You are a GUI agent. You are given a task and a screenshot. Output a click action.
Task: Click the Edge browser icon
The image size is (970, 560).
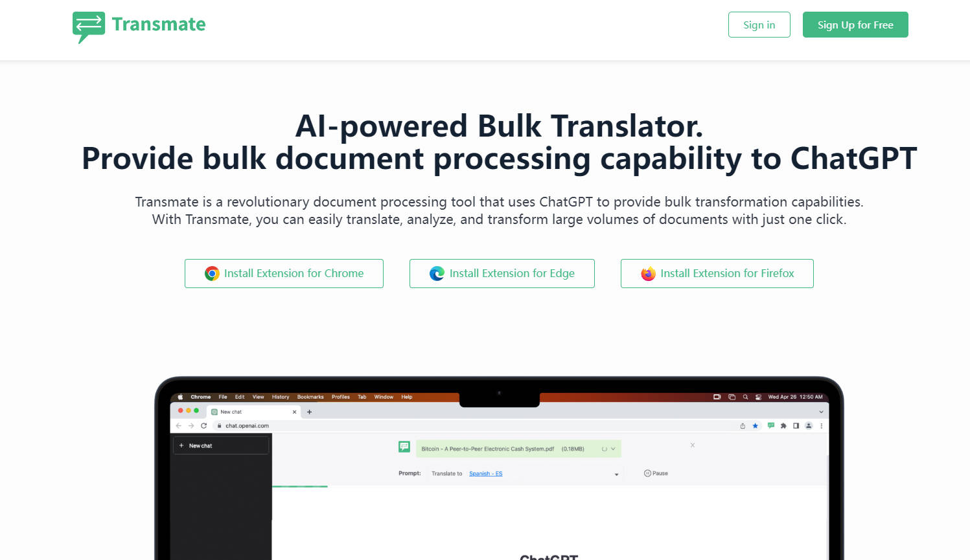pos(437,274)
